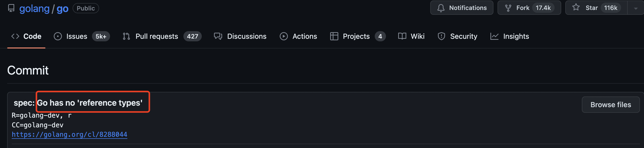Click the 17.4k fork count
Image resolution: width=644 pixels, height=148 pixels.
543,8
